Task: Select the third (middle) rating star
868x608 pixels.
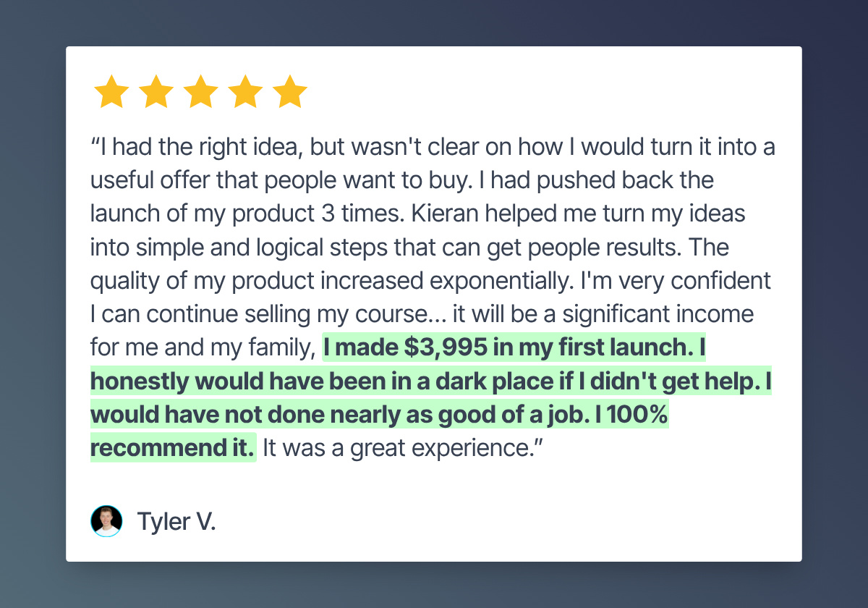Action: 201,92
